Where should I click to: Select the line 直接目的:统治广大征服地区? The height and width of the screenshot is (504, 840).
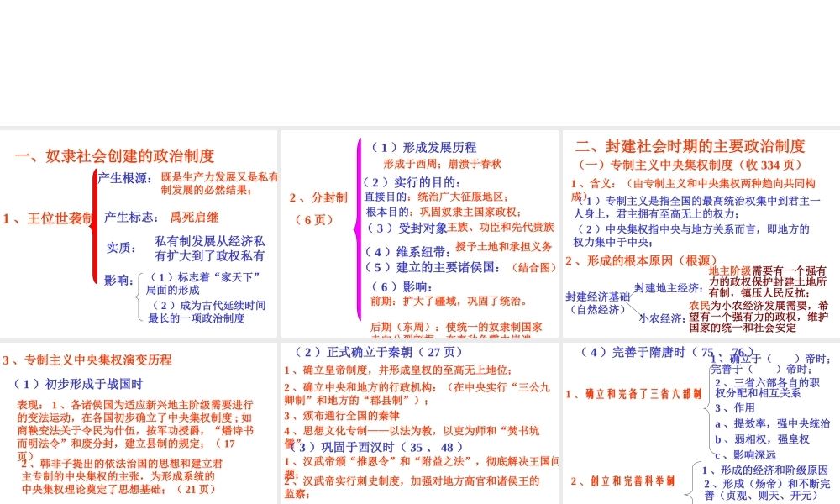coord(437,197)
